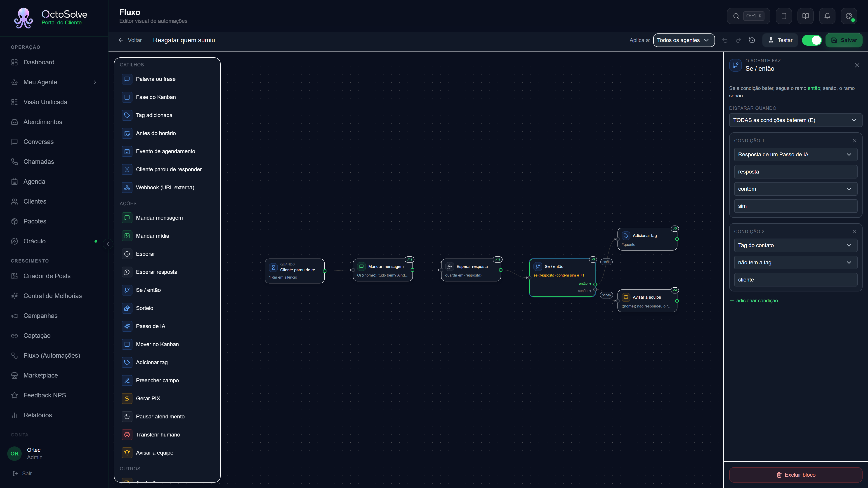Screen dimensions: 868x488
Task: Open Dashboard in sidebar
Action: pyautogui.click(x=54, y=62)
